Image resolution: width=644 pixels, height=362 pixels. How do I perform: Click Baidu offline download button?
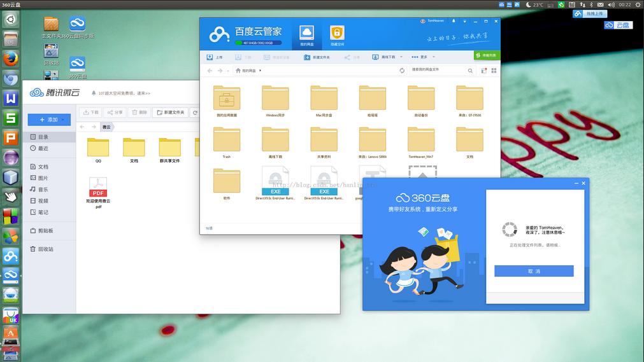pos(383,57)
